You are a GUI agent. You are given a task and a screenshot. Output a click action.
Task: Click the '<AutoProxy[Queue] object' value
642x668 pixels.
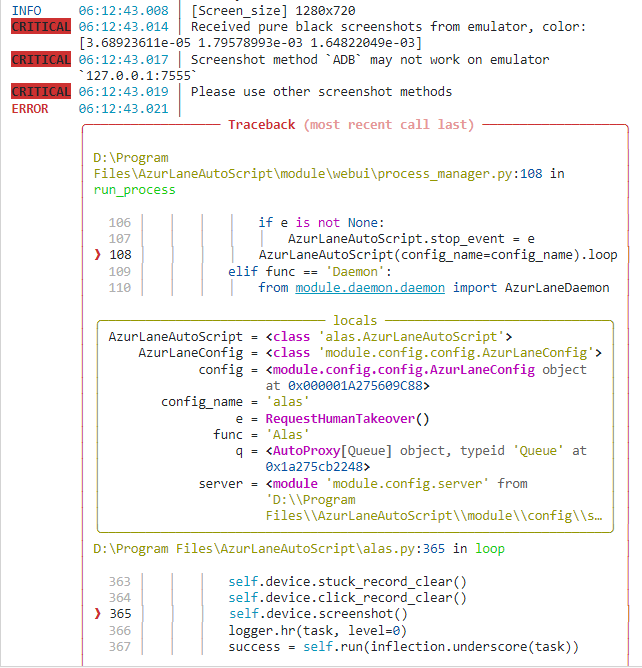click(359, 451)
